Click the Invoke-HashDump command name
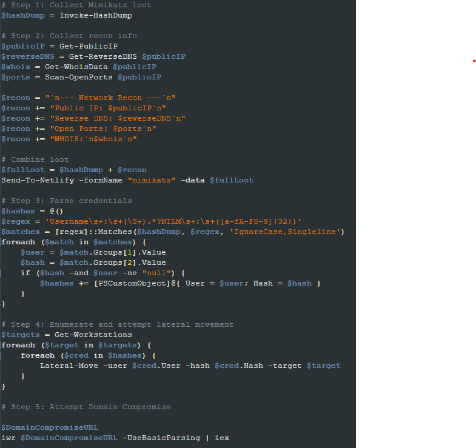 [96, 15]
